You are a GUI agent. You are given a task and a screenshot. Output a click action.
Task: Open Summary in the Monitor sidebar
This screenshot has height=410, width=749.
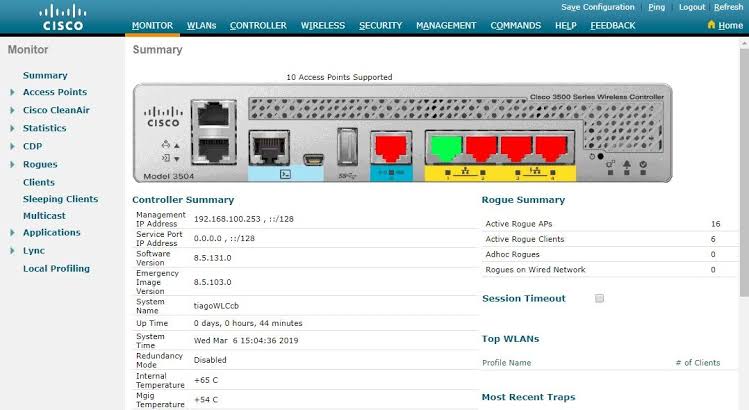45,76
